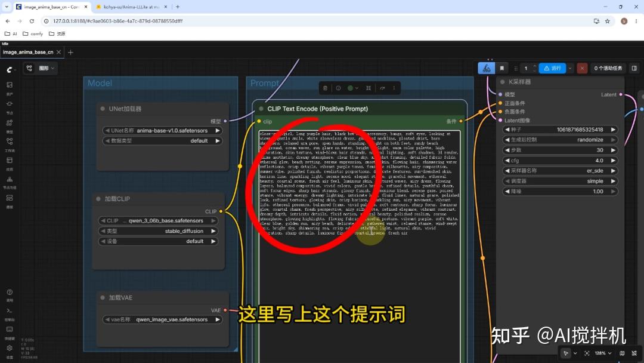This screenshot has width=644, height=363.
Task: Open vae名称 qwen_image_vae.safetensors combo
Action: 162,319
